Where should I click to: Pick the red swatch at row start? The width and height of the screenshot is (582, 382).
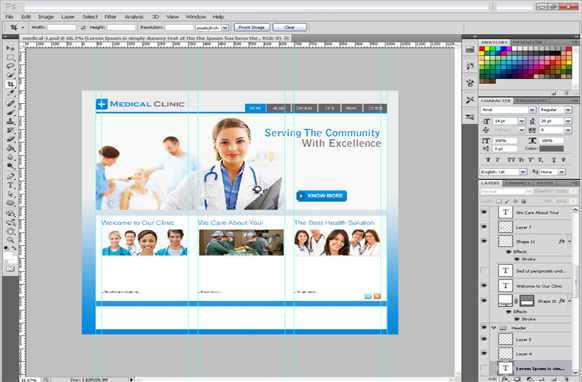(x=482, y=49)
